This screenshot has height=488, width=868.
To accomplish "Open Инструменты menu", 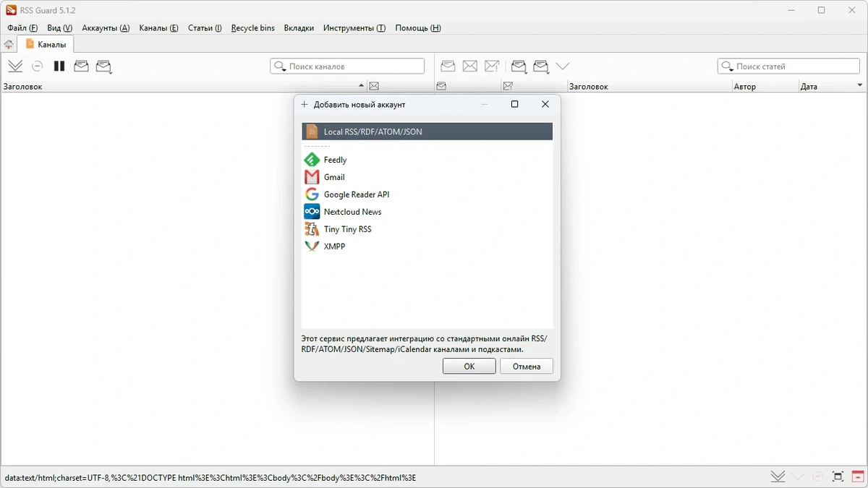I will tap(354, 27).
